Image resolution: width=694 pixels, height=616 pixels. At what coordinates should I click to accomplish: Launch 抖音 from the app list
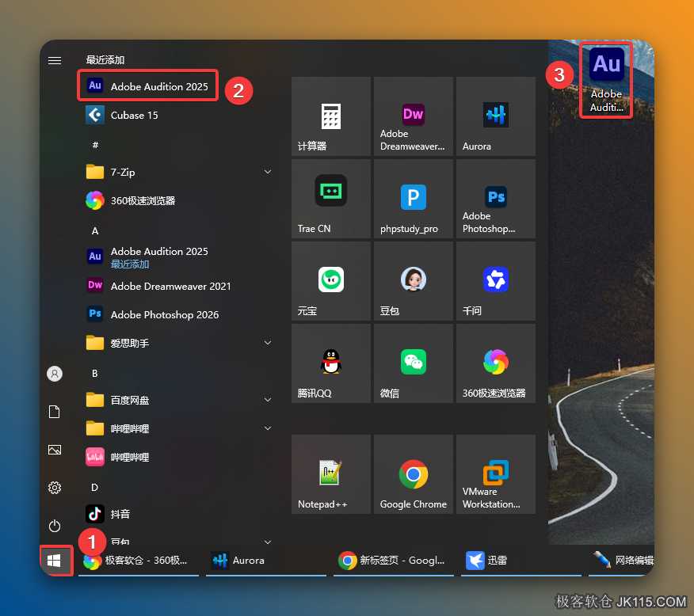coord(177,514)
